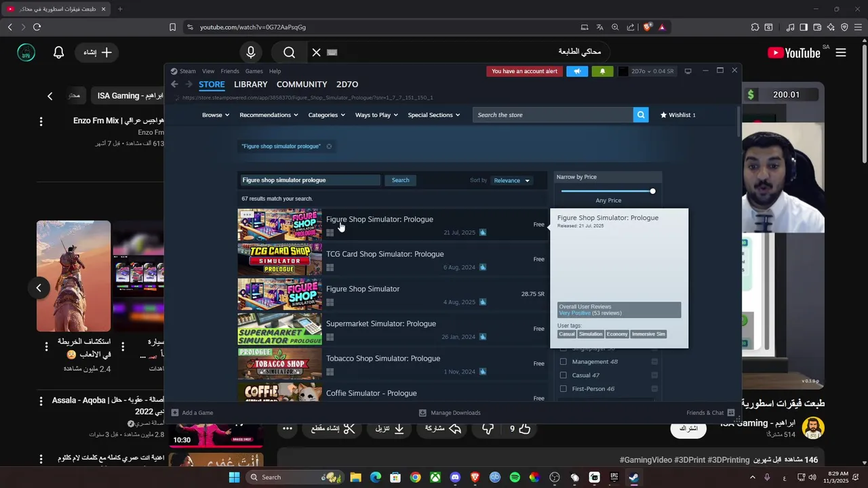The image size is (868, 488).
Task: Click 'You have an account alert'
Action: point(525,71)
